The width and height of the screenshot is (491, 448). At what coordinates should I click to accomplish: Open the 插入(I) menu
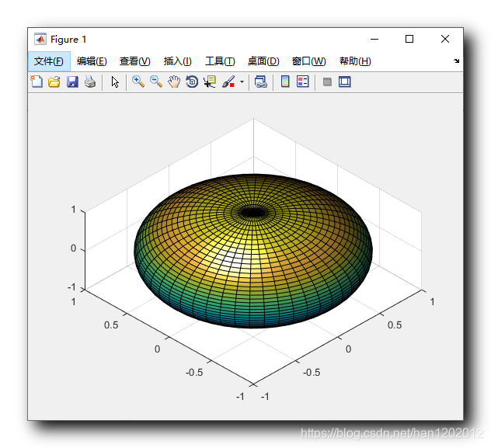tap(178, 61)
